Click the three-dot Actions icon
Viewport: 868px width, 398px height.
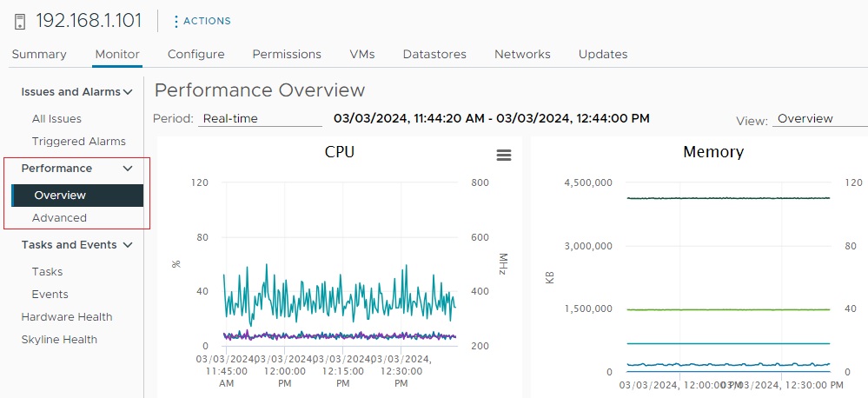pyautogui.click(x=176, y=21)
